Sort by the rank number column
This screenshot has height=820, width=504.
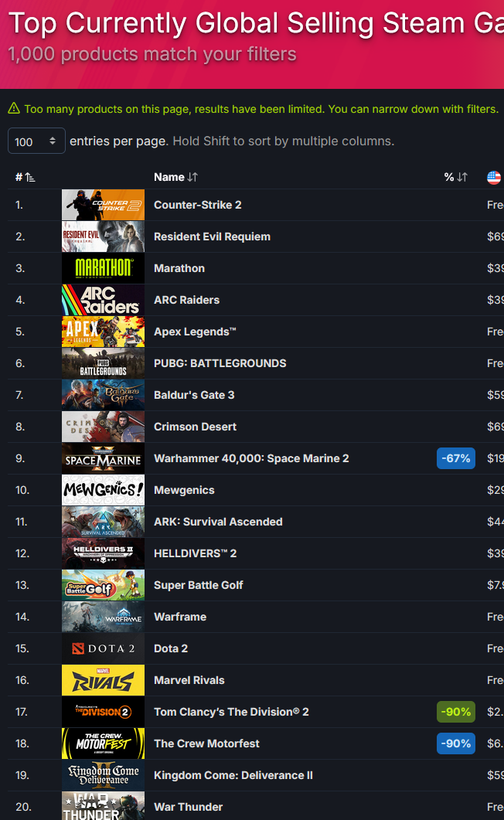pyautogui.click(x=25, y=177)
